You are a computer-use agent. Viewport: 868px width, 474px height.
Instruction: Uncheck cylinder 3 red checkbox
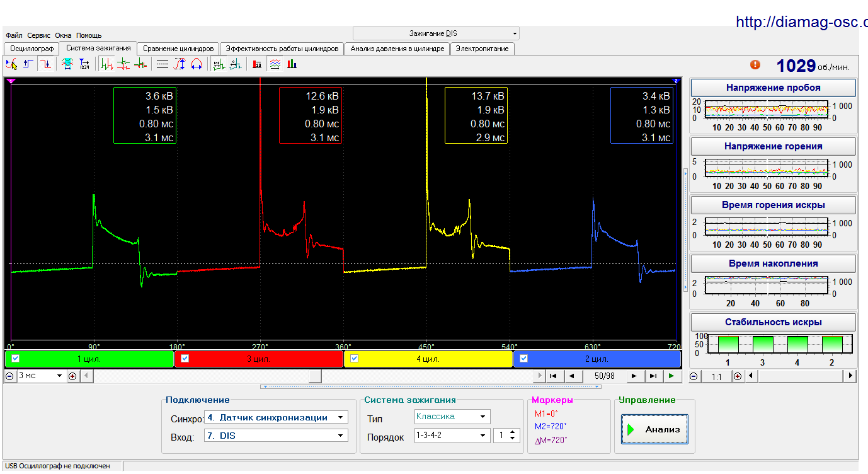pyautogui.click(x=185, y=359)
